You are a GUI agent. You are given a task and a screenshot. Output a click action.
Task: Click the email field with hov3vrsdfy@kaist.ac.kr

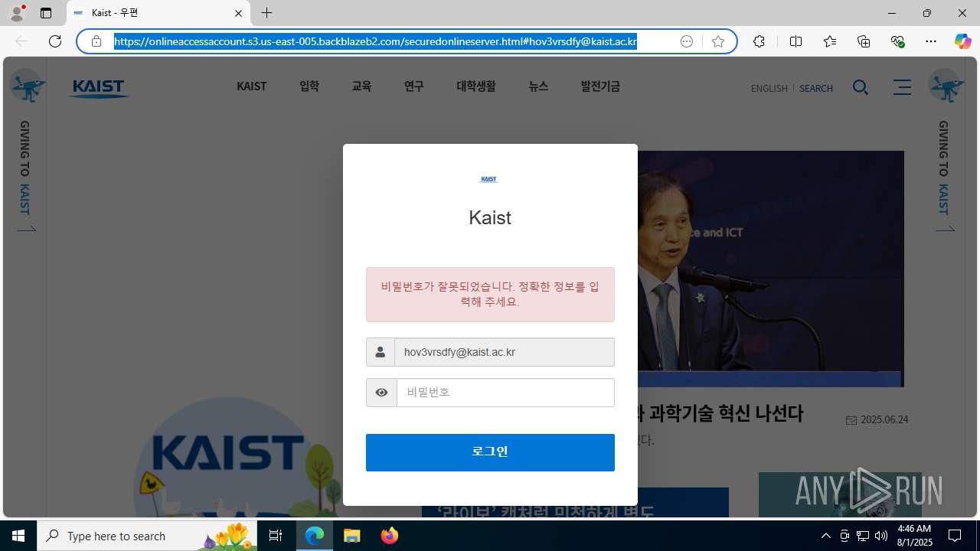coord(505,352)
